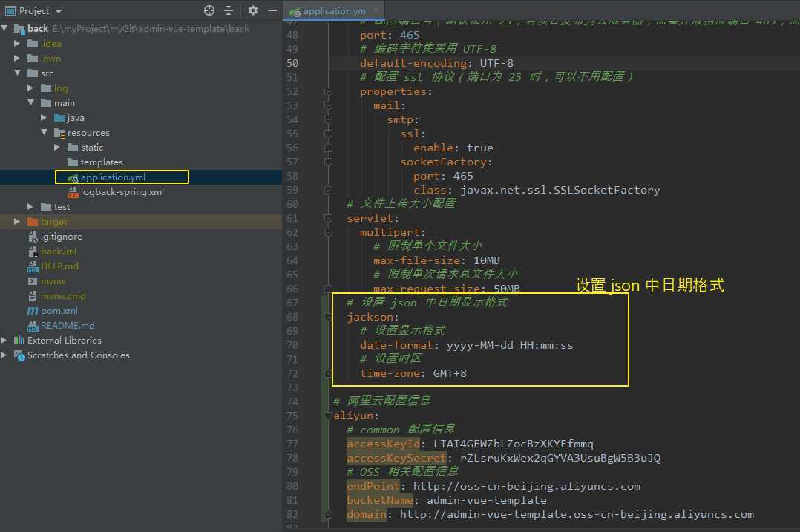Screen dimensions: 800x532
Task: Click the orange target folder icon
Action: tap(33, 222)
